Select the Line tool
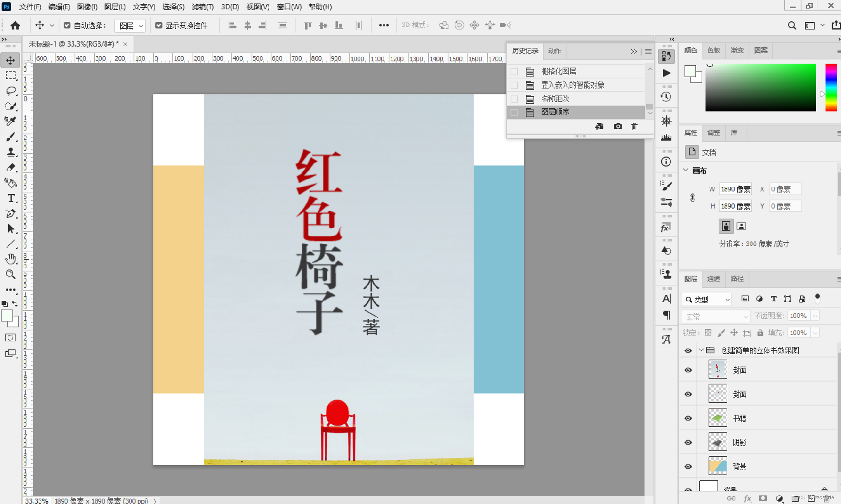Image resolution: width=841 pixels, height=504 pixels. 10,244
